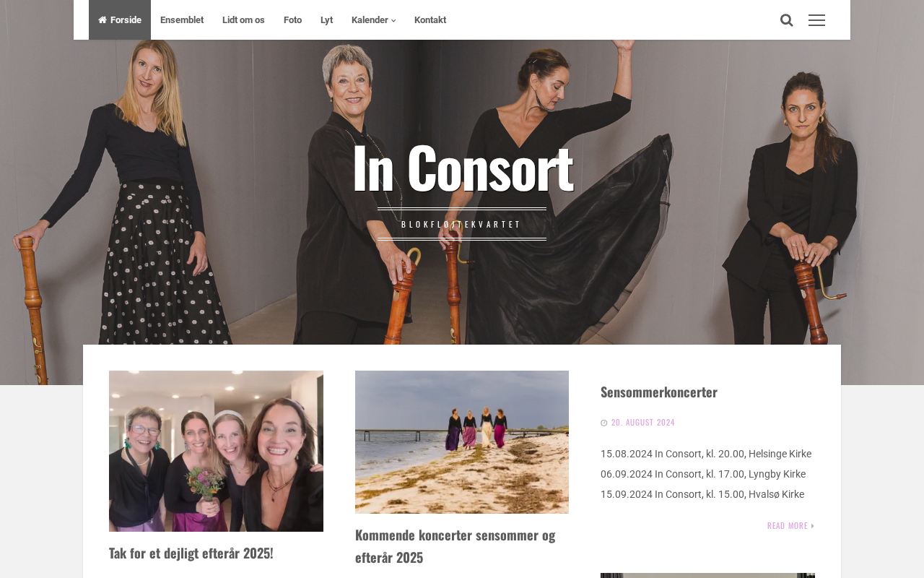Click the beach walk thumbnail image
This screenshot has width=924, height=578.
(x=462, y=442)
